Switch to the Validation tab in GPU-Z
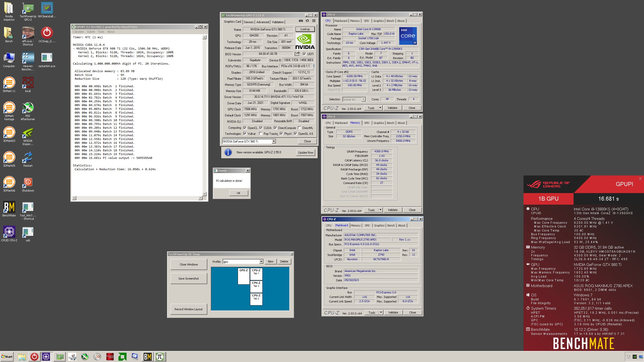644x362 pixels. [278, 22]
